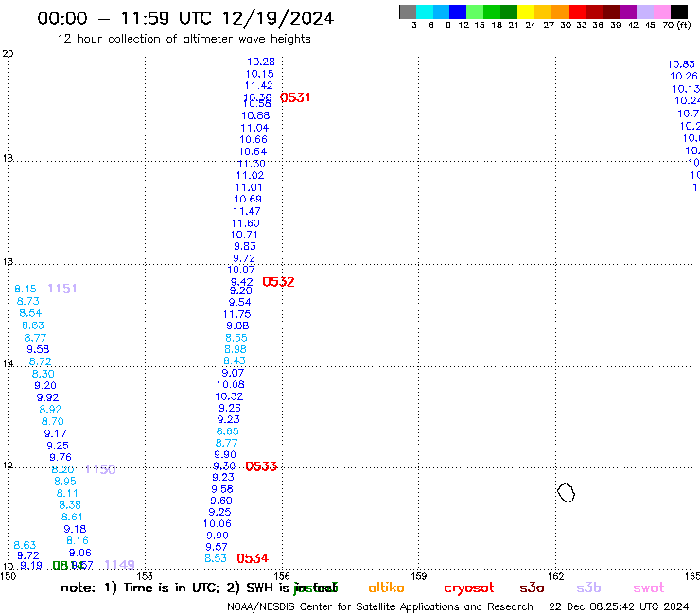Viewport: 700px width, 615px height.
Task: Click the altika satellite legend label
Action: [386, 588]
